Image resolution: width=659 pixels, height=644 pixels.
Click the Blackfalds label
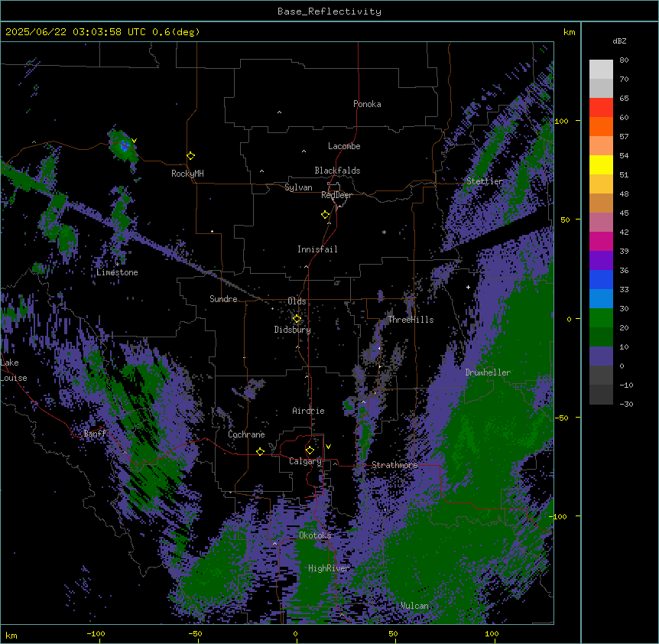click(x=337, y=171)
